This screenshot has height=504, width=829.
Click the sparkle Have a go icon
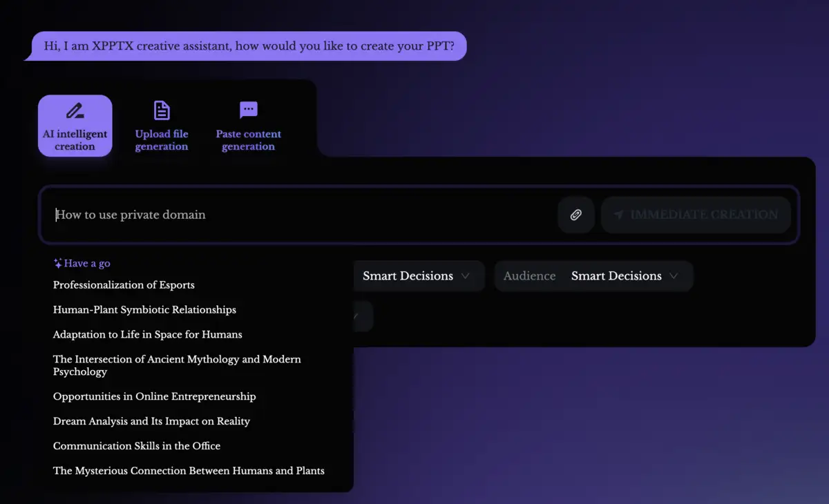pyautogui.click(x=58, y=263)
